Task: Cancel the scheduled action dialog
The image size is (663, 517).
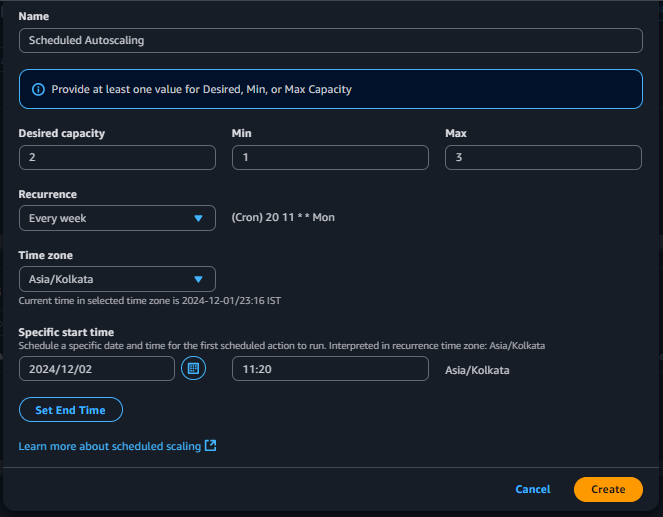Action: [x=532, y=489]
